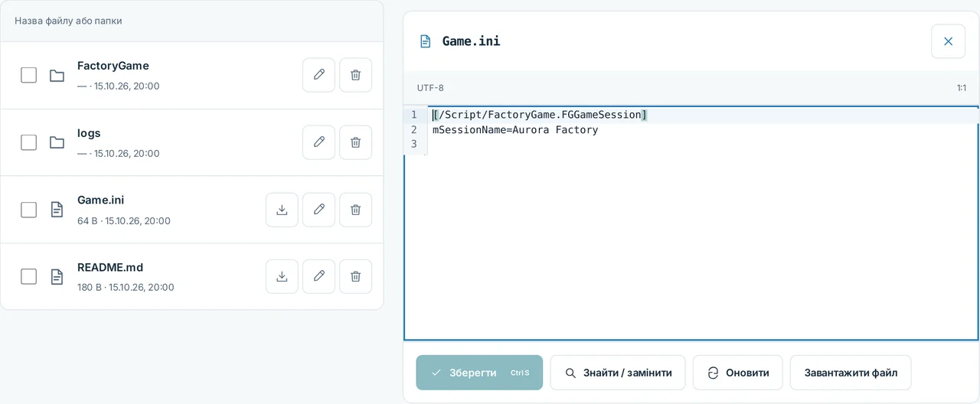980x404 pixels.
Task: Open the logs folder name
Action: pyautogui.click(x=89, y=133)
